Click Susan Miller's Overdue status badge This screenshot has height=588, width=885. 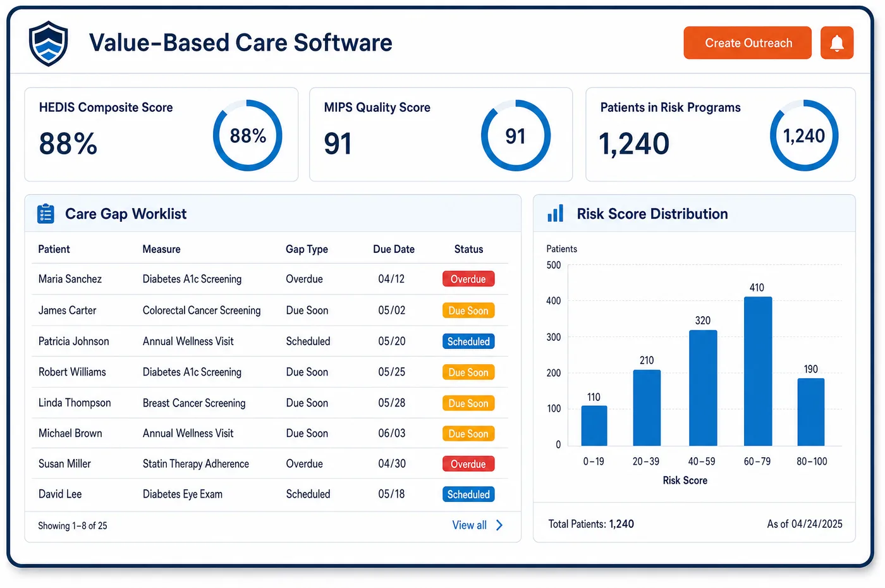point(468,464)
